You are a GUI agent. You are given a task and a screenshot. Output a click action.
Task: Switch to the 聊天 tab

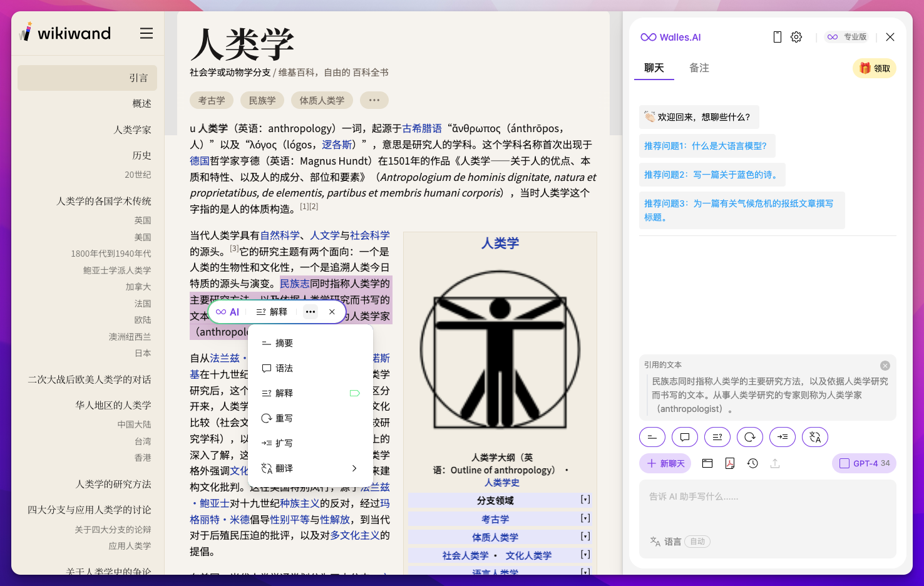click(654, 68)
